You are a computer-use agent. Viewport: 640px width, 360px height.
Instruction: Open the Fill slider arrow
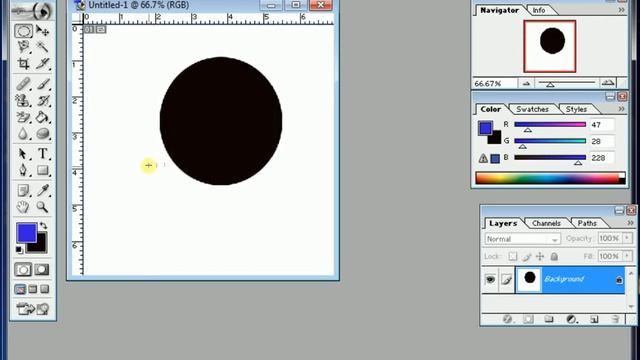627,256
